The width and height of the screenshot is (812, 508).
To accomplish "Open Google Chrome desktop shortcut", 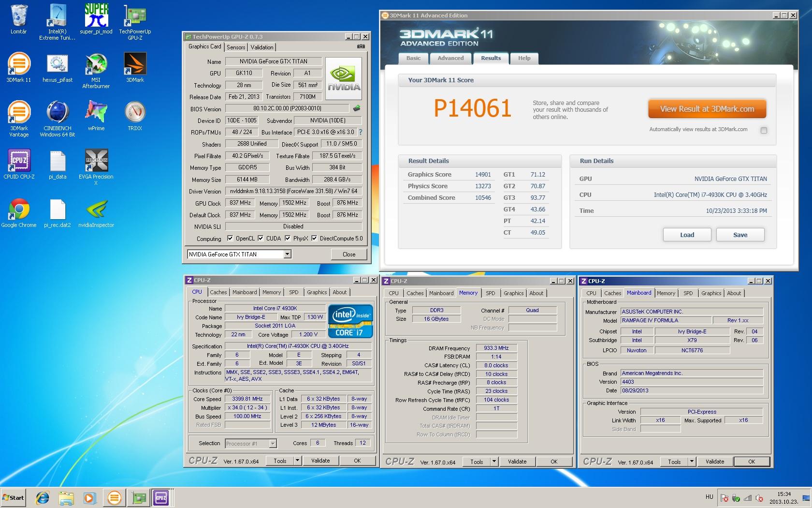I will click(19, 212).
